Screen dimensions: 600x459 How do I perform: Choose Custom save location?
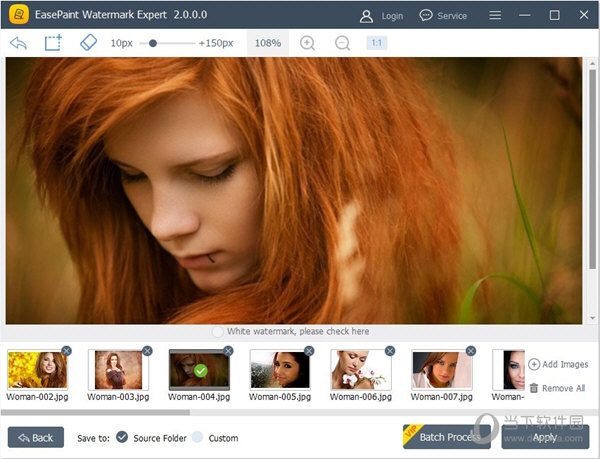tap(197, 437)
